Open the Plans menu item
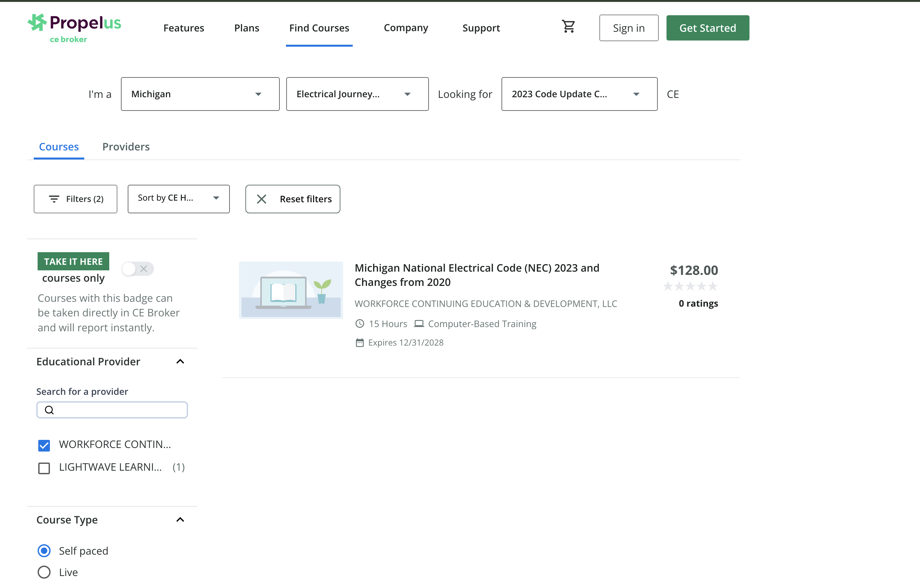 tap(246, 28)
